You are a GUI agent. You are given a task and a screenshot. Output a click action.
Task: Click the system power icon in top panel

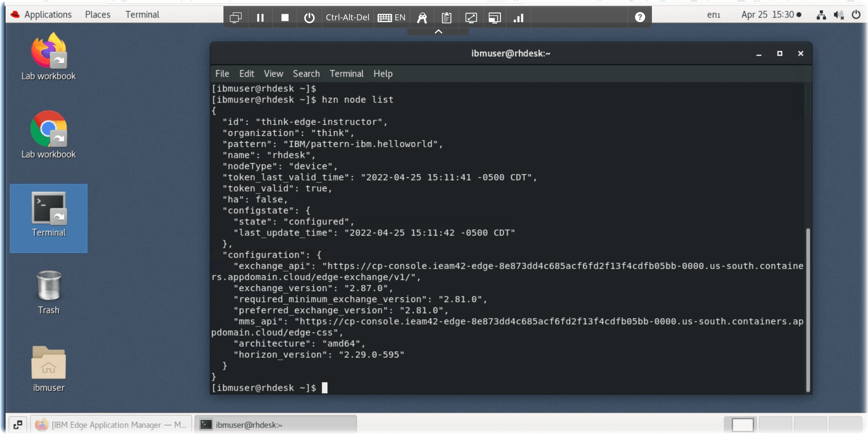[x=856, y=14]
